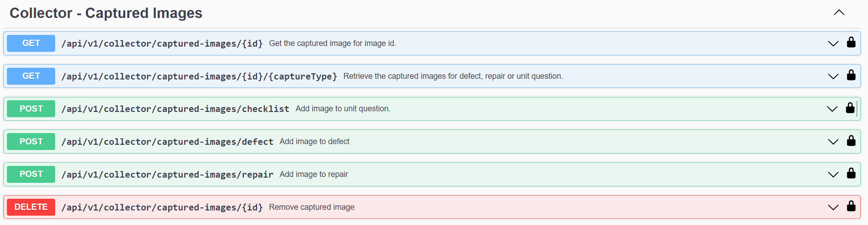Viewport: 868px width, 225px height.
Task: Click the POST badge for repair endpoint
Action: [31, 174]
